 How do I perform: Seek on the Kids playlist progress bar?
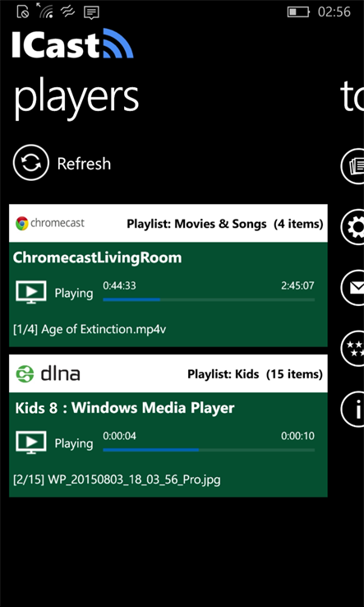click(209, 450)
